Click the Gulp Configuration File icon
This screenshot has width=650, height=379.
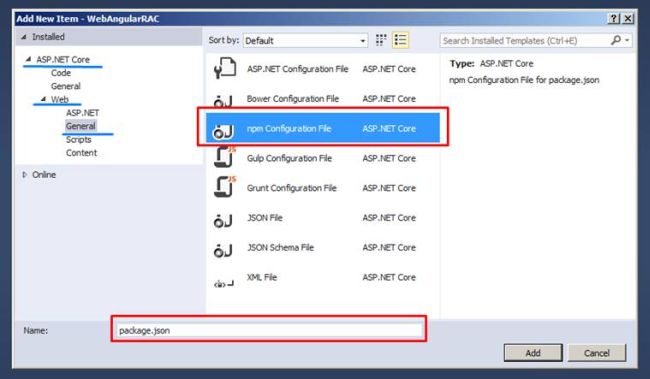(x=224, y=157)
